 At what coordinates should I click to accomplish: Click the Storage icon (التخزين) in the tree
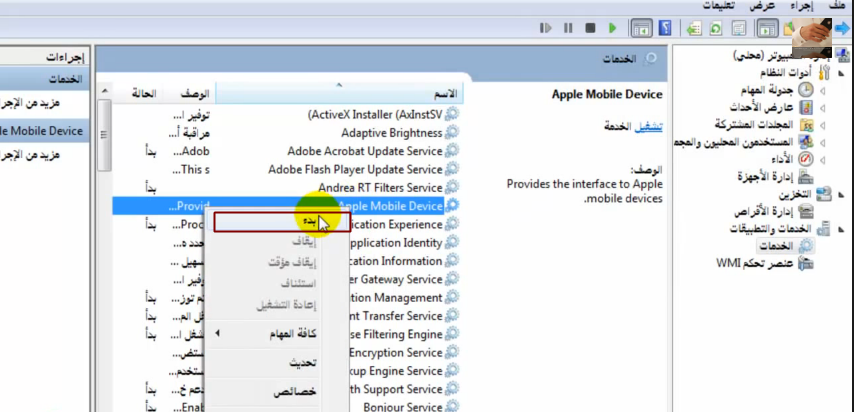(x=824, y=194)
